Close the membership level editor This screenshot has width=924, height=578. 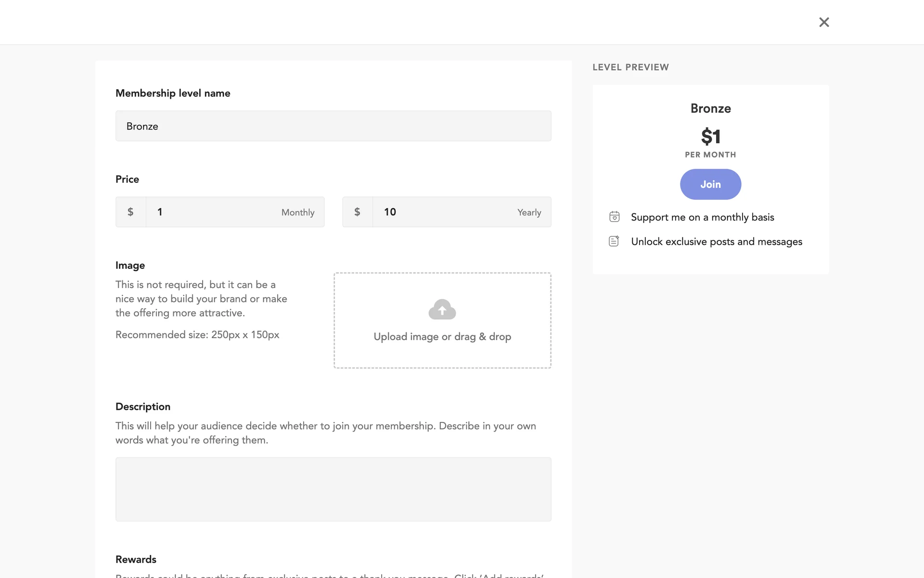pyautogui.click(x=824, y=22)
